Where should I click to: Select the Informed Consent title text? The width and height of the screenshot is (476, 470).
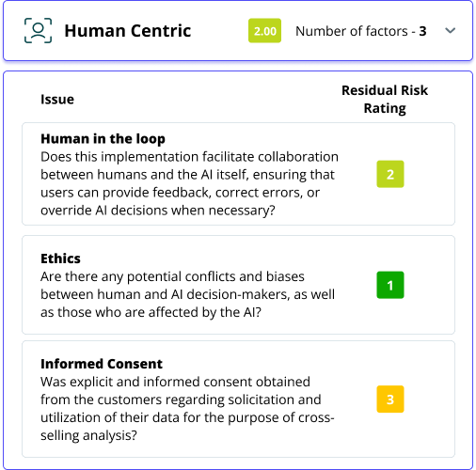(x=102, y=364)
